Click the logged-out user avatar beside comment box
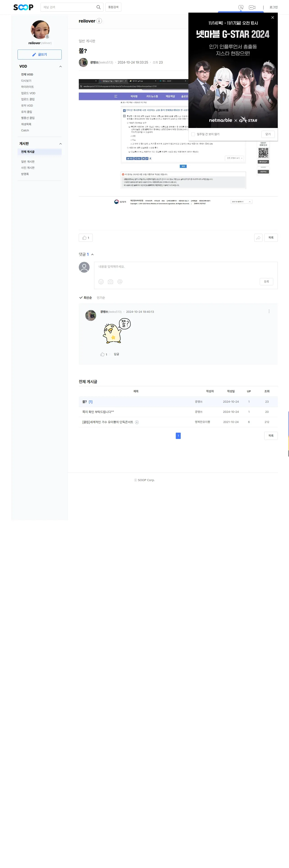 84,267
